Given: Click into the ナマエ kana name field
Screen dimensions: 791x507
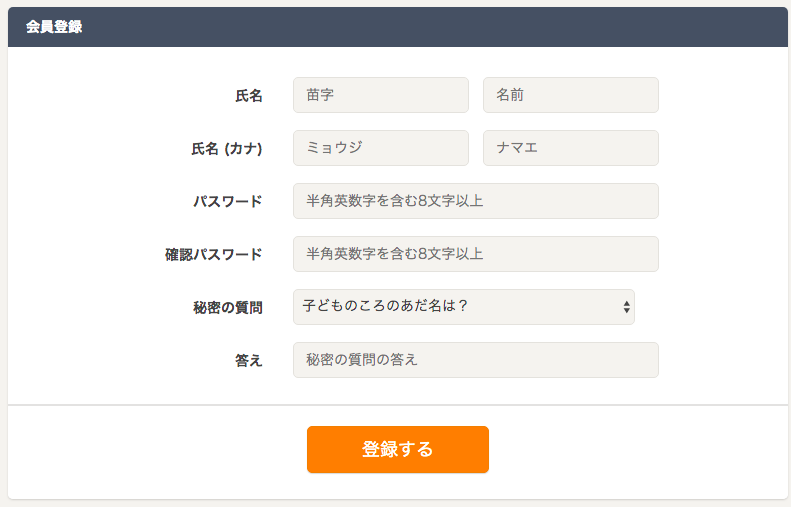Looking at the screenshot, I should 570,148.
